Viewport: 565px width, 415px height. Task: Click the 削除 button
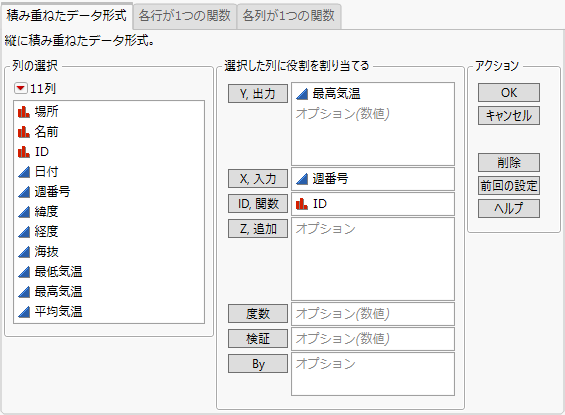pyautogui.click(x=509, y=162)
